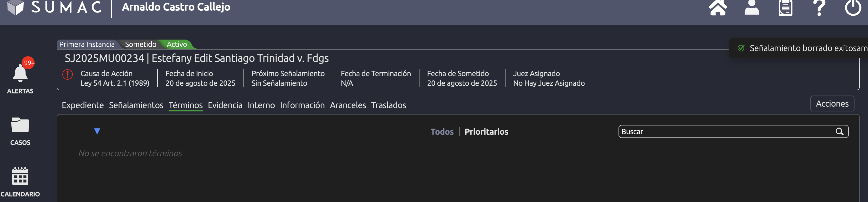Click the power logout icon
This screenshot has width=868, height=202.
(x=853, y=8)
